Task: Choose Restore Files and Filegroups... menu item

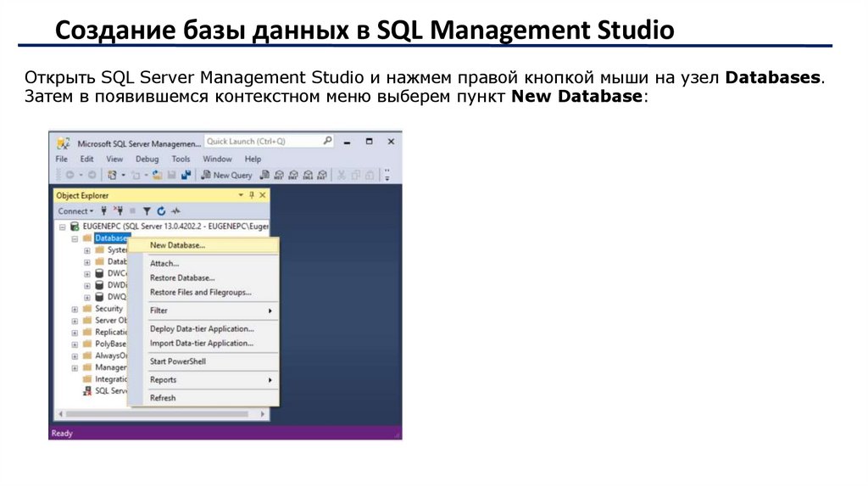Action: pos(203,292)
